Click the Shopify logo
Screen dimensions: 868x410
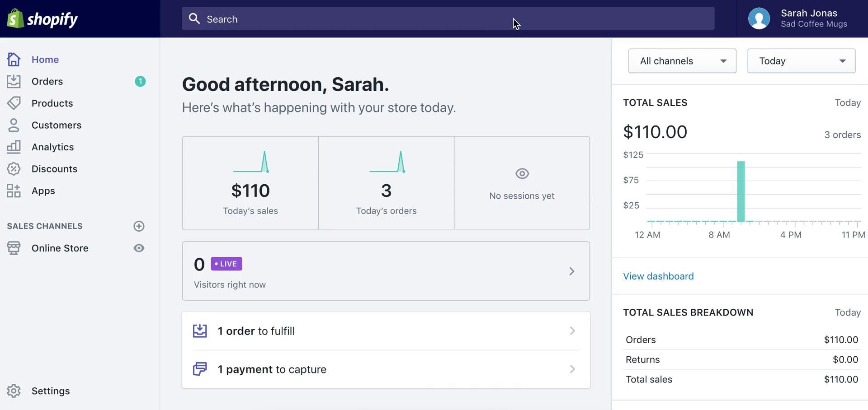click(42, 19)
